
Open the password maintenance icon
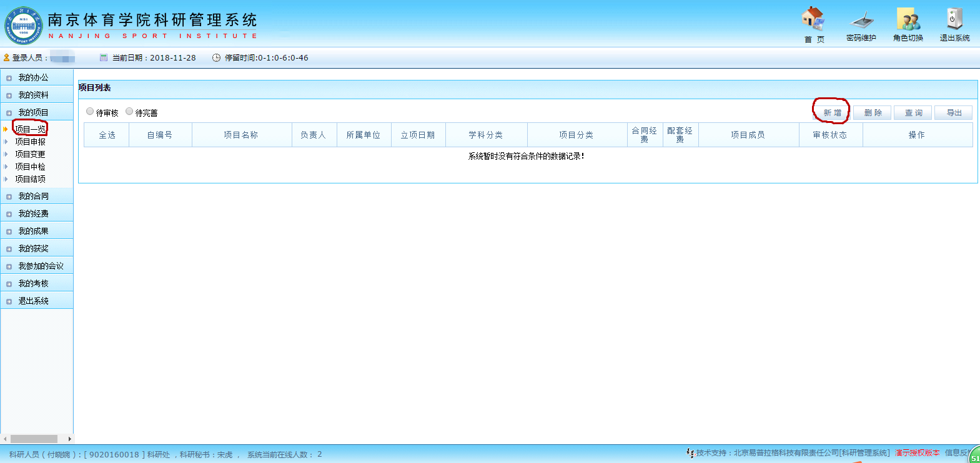(861, 20)
